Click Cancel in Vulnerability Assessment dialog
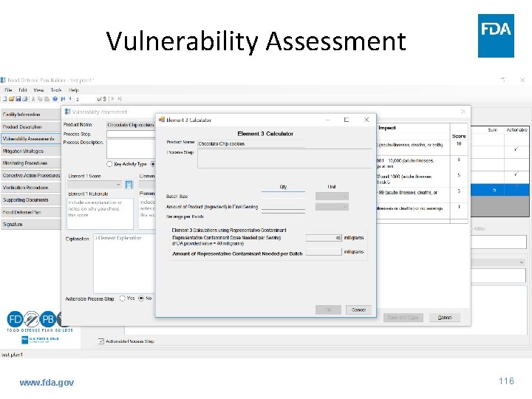 [x=445, y=318]
